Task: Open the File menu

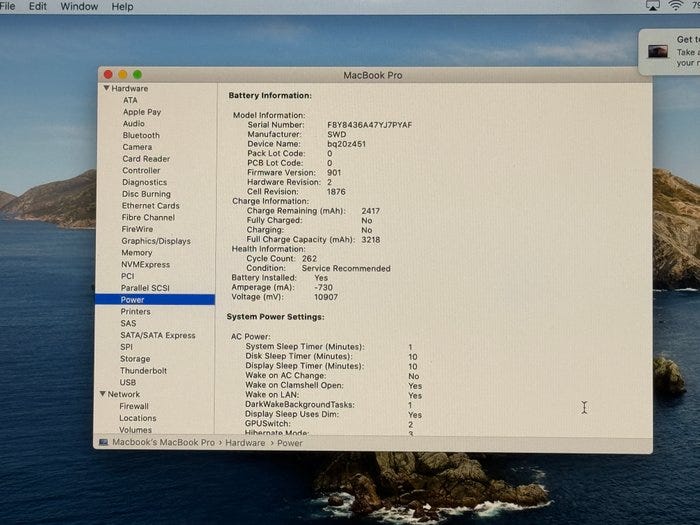Action: coord(8,6)
